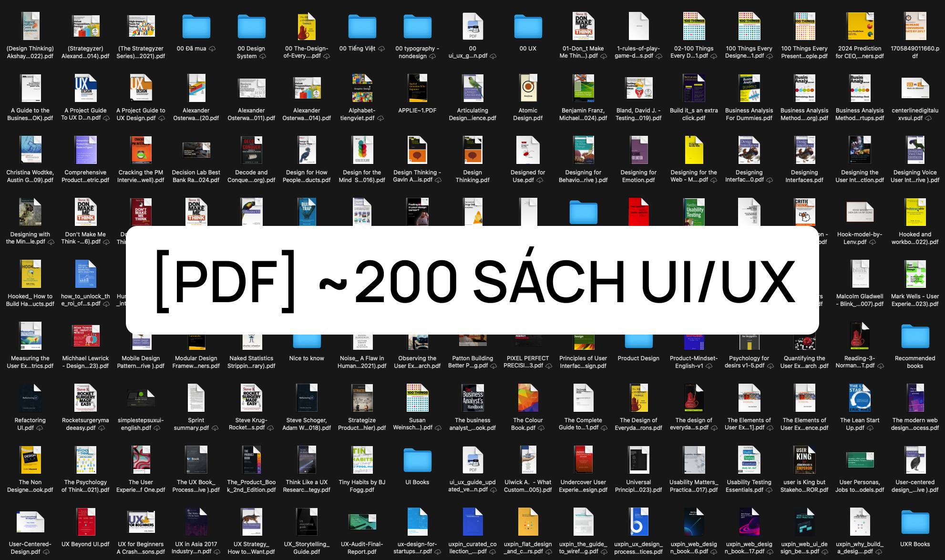Select 'Build it_s an extra click.pdf' icon
The height and width of the screenshot is (560, 945).
click(694, 88)
